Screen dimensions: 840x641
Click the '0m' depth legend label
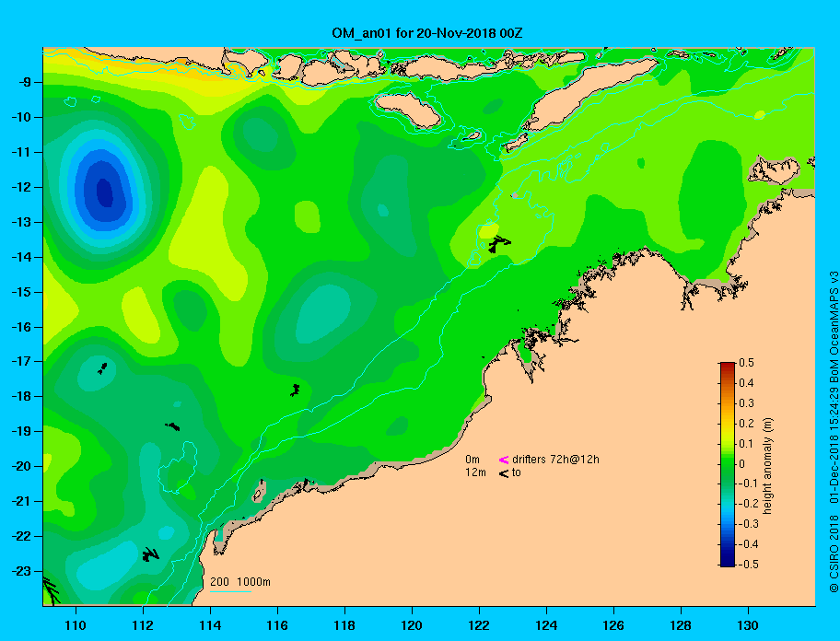click(472, 460)
